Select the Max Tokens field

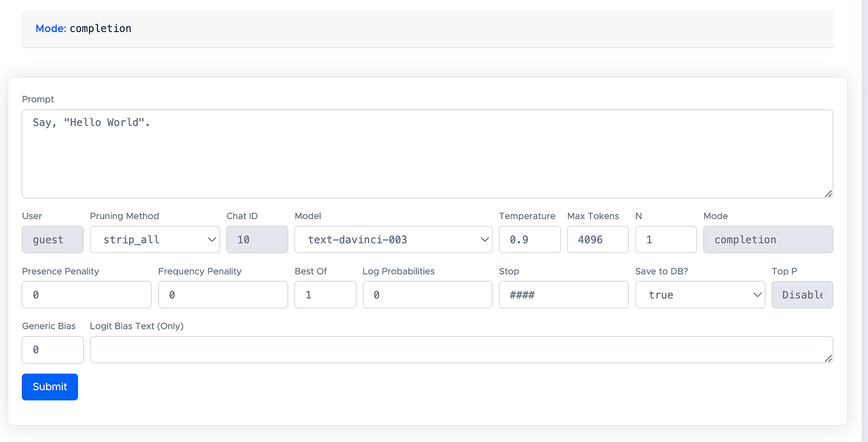[598, 240]
